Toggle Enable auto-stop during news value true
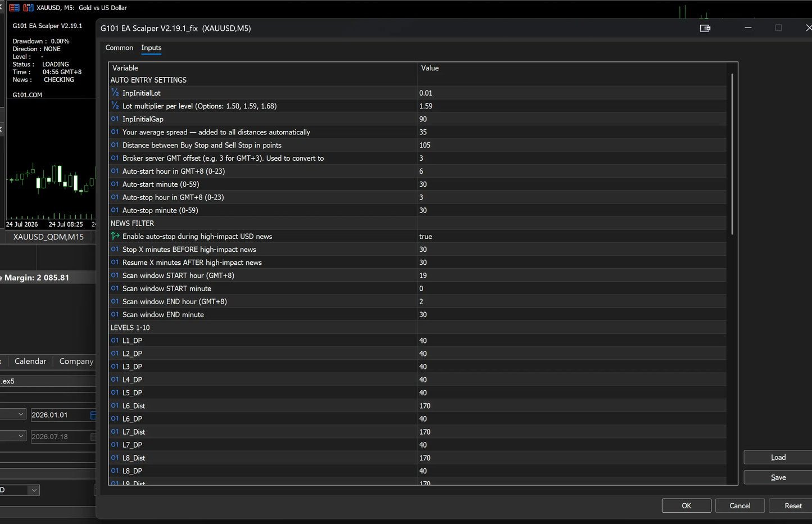The height and width of the screenshot is (524, 812). click(x=571, y=236)
